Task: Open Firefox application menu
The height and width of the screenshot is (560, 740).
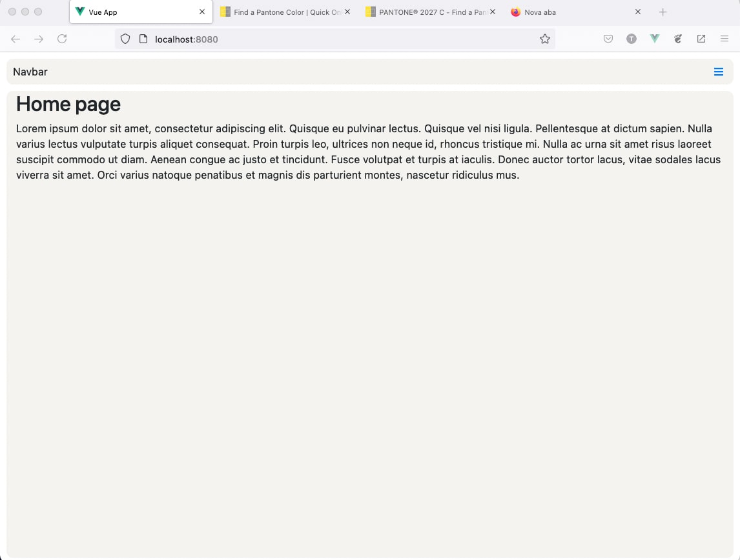Action: click(725, 39)
